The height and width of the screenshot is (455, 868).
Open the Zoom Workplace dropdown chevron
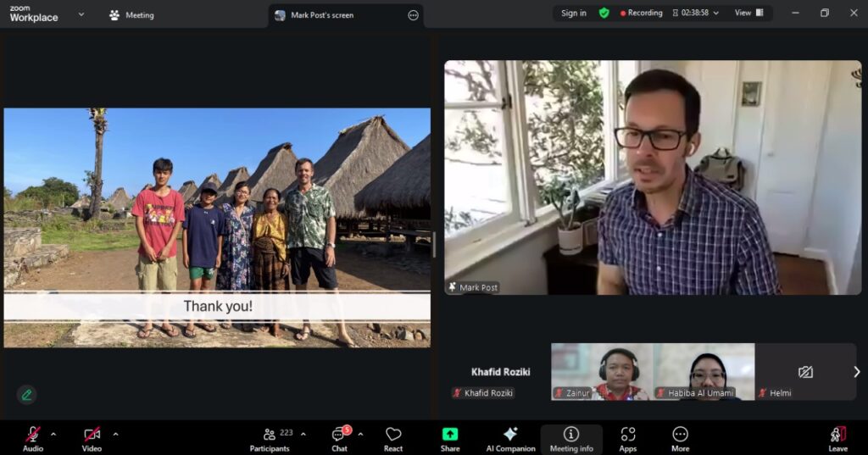[x=81, y=14]
